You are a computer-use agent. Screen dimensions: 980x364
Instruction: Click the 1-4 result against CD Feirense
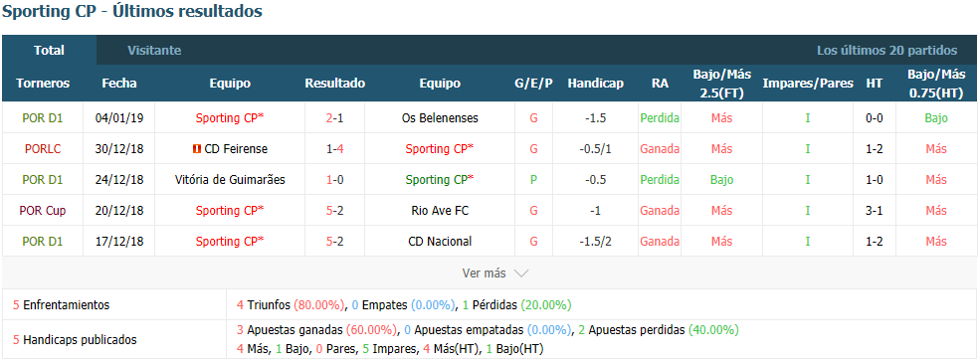[x=335, y=149]
